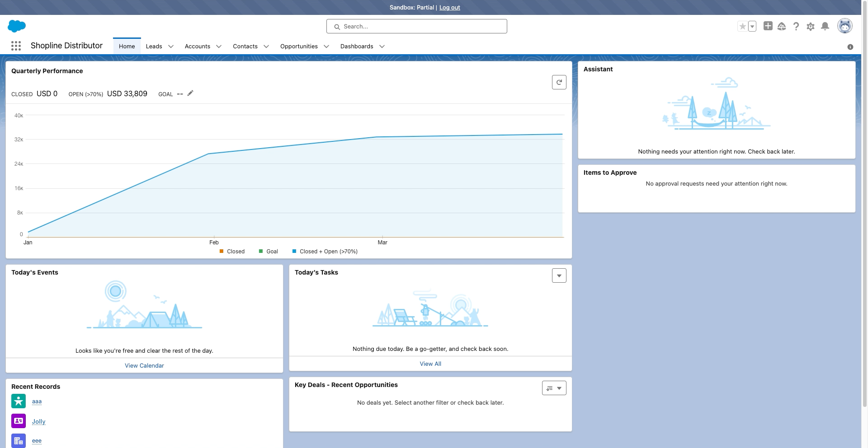
Task: Click the favorites star icon
Action: tap(742, 27)
